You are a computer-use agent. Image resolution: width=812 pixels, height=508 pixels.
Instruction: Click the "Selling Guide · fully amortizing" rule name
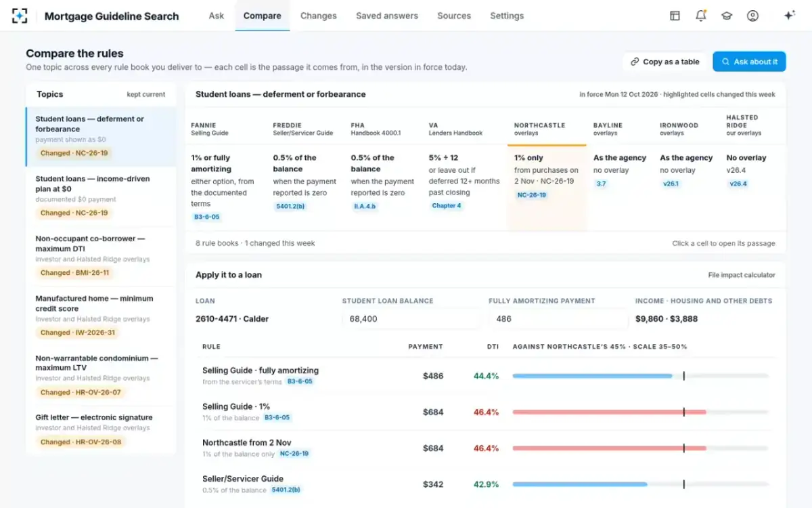(x=261, y=371)
